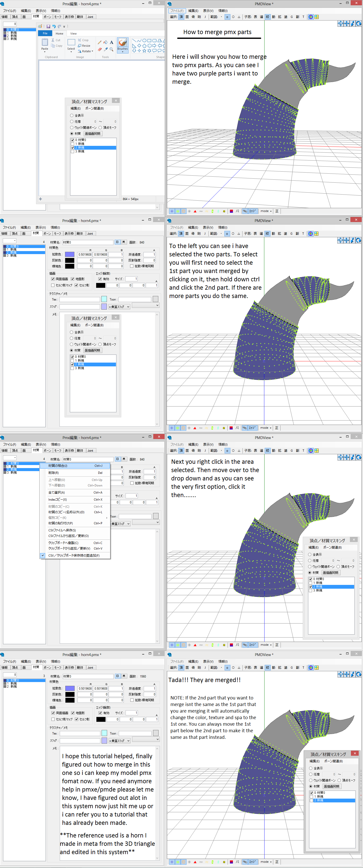The height and width of the screenshot is (868, 363).
Task: Click the Copy icon in Paint's Clipboard group
Action: point(53,46)
